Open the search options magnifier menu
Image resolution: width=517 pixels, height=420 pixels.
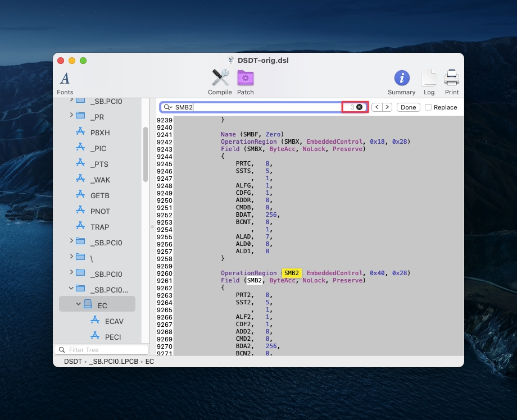coord(168,107)
